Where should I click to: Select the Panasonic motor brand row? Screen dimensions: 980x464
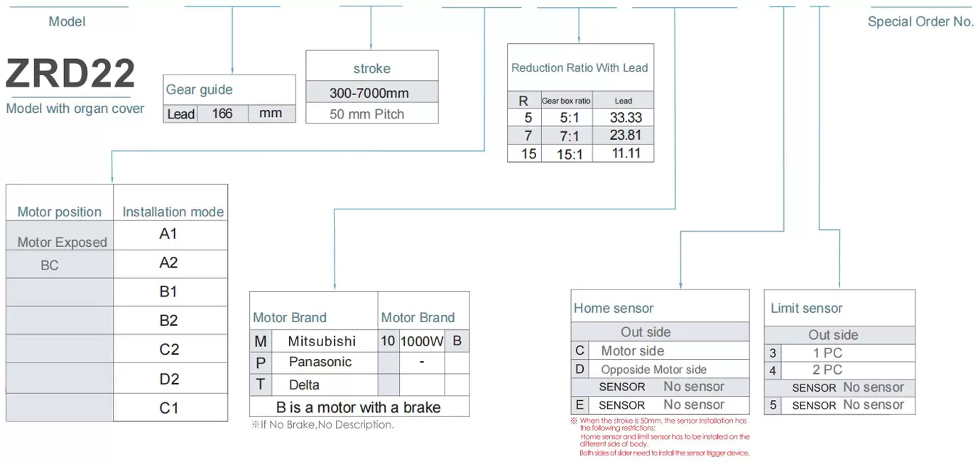320,362
